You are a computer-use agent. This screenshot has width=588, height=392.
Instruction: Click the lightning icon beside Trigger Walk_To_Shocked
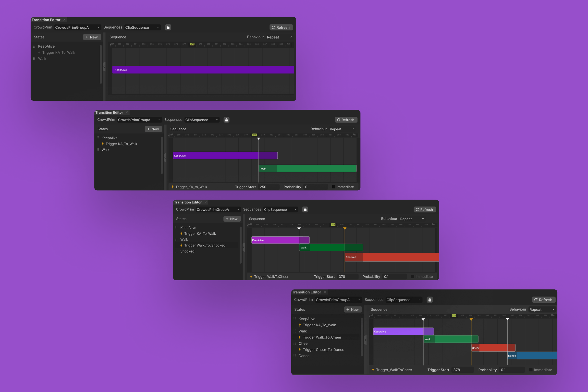point(181,245)
